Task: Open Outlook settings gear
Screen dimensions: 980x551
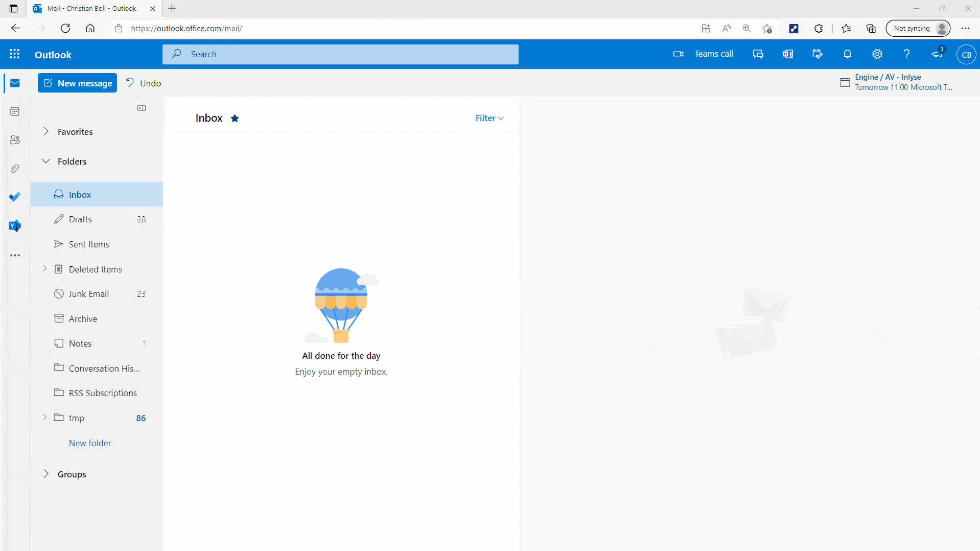Action: 877,54
